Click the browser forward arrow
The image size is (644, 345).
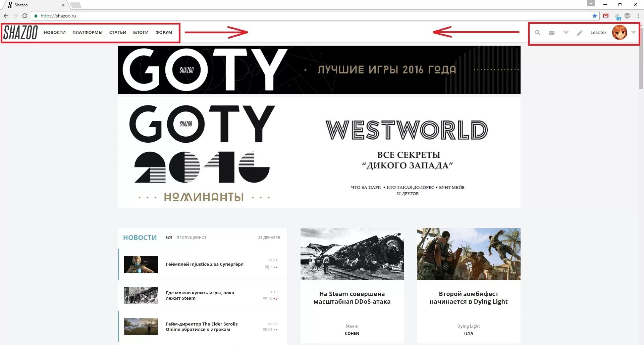click(15, 16)
